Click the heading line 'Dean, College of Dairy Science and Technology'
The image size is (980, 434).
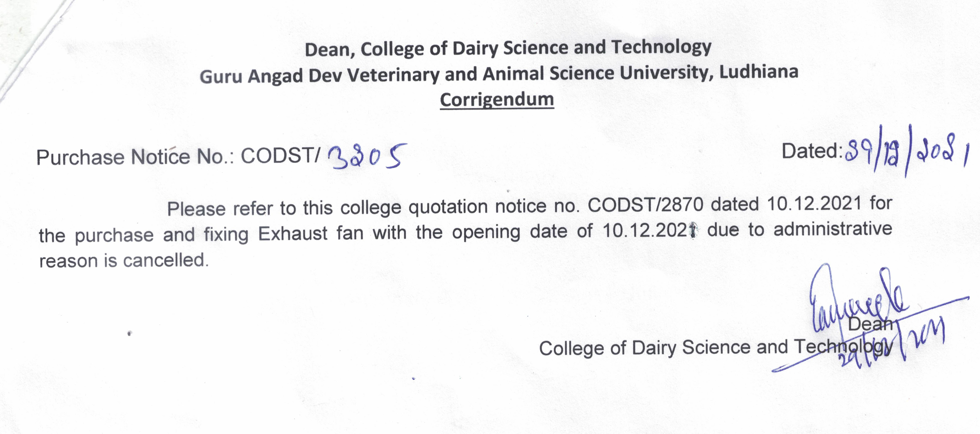508,49
